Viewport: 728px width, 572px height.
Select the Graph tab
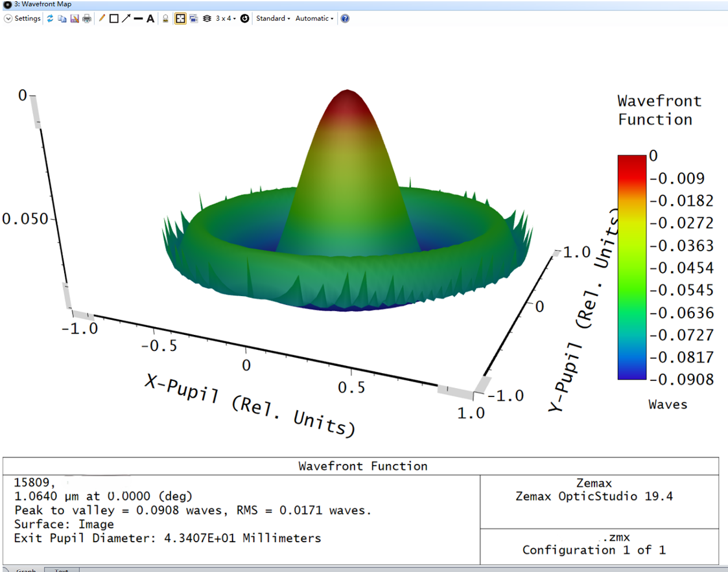[x=25, y=569]
